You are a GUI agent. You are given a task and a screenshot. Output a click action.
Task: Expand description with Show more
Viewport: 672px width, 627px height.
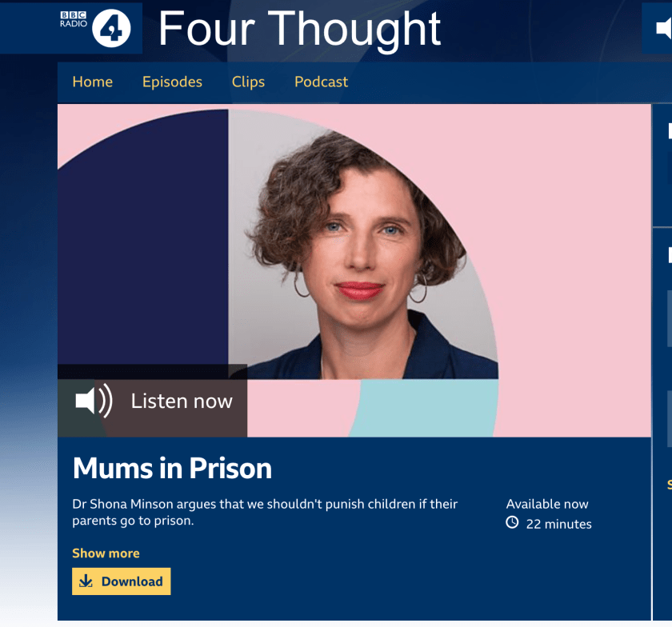click(x=106, y=553)
